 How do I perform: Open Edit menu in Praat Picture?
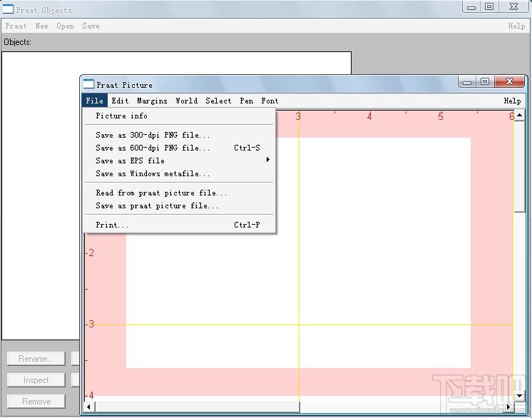click(120, 101)
